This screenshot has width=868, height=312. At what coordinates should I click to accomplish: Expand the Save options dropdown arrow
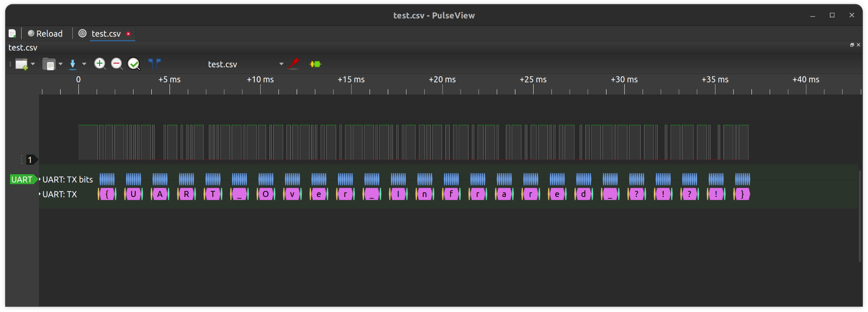(x=84, y=64)
